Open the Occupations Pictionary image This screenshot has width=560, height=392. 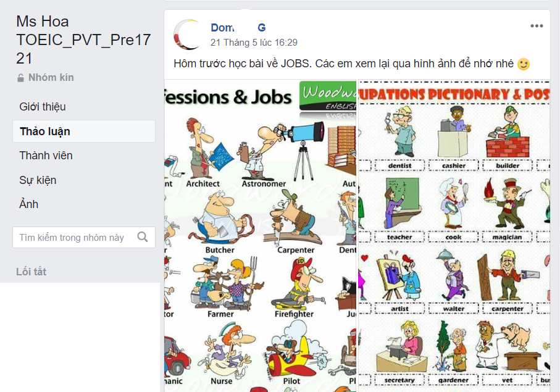(454, 236)
